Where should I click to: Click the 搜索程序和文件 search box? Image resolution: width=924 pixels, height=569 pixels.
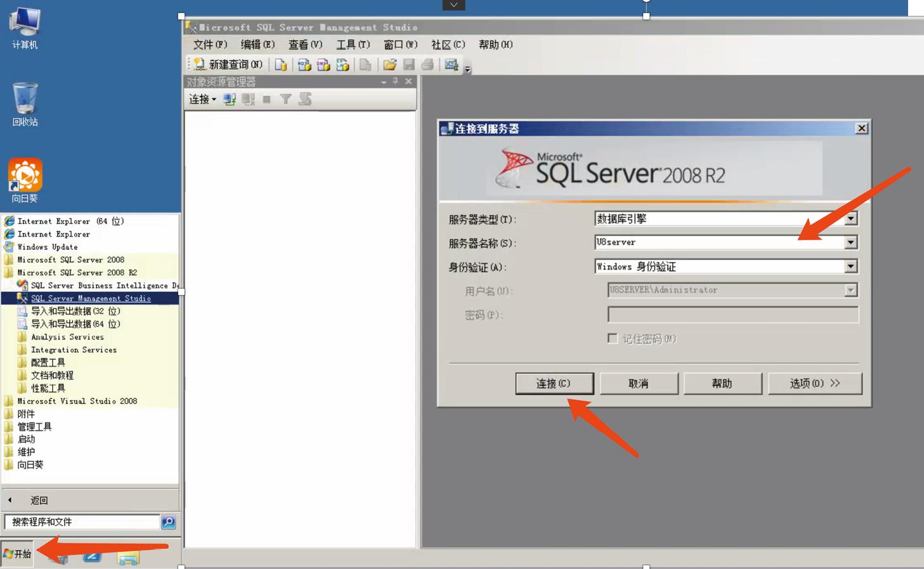point(82,521)
